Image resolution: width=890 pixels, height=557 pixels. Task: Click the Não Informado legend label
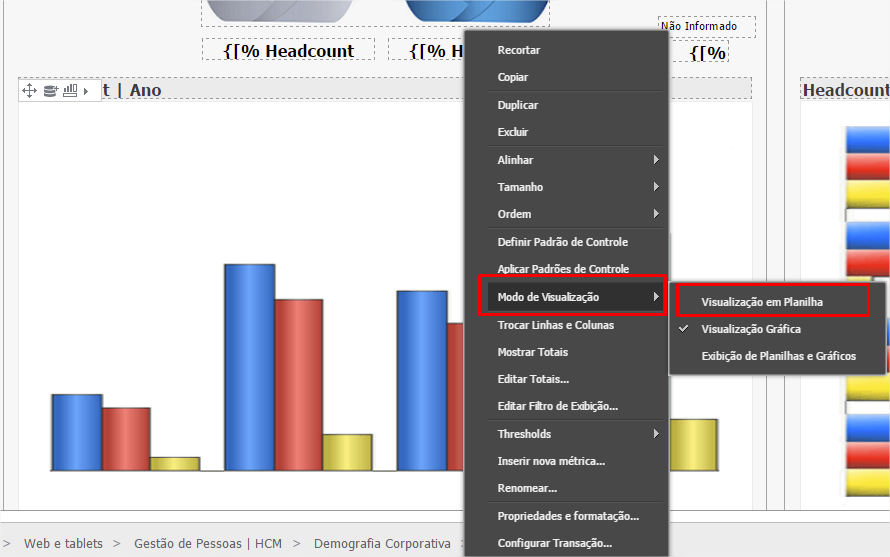699,26
